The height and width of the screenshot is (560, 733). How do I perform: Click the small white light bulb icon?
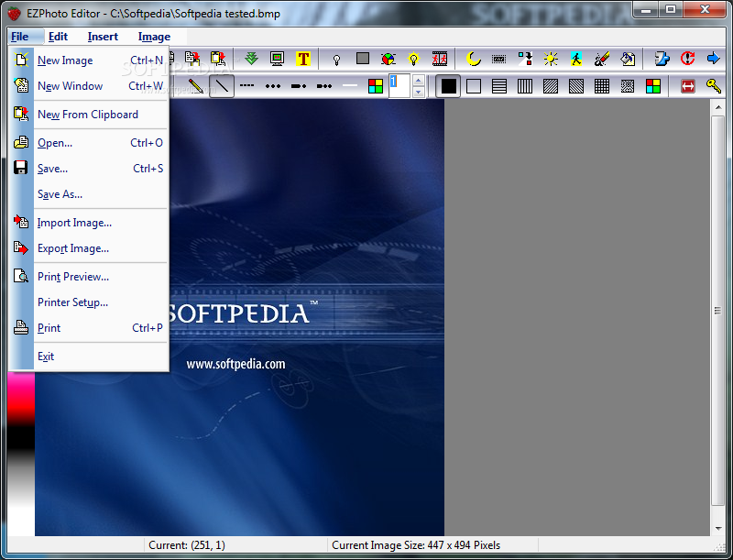tap(336, 59)
